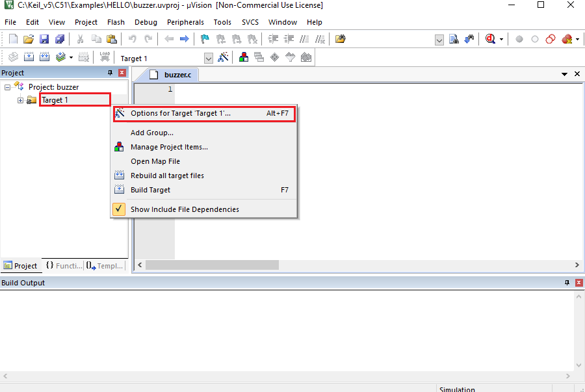585x392 pixels.
Task: Open Manage Project Items toolbar icon
Action: tap(243, 57)
